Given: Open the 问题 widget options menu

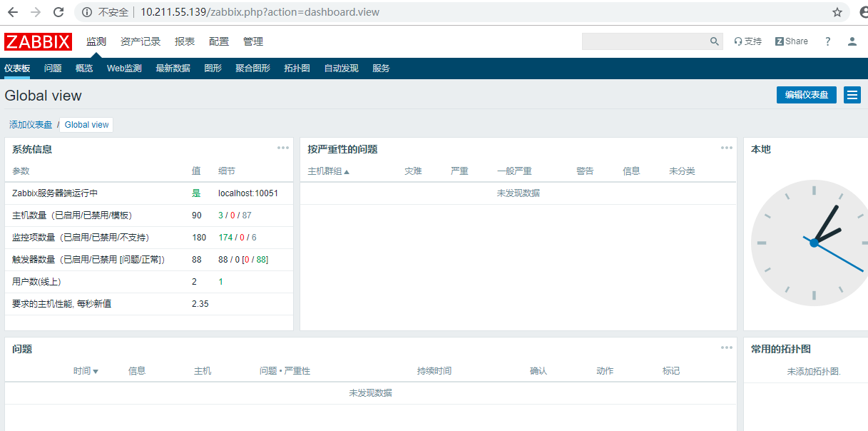Looking at the screenshot, I should [x=726, y=348].
